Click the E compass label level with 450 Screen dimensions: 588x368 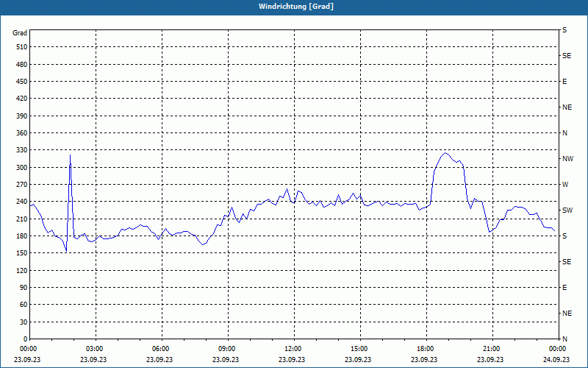[x=564, y=82]
